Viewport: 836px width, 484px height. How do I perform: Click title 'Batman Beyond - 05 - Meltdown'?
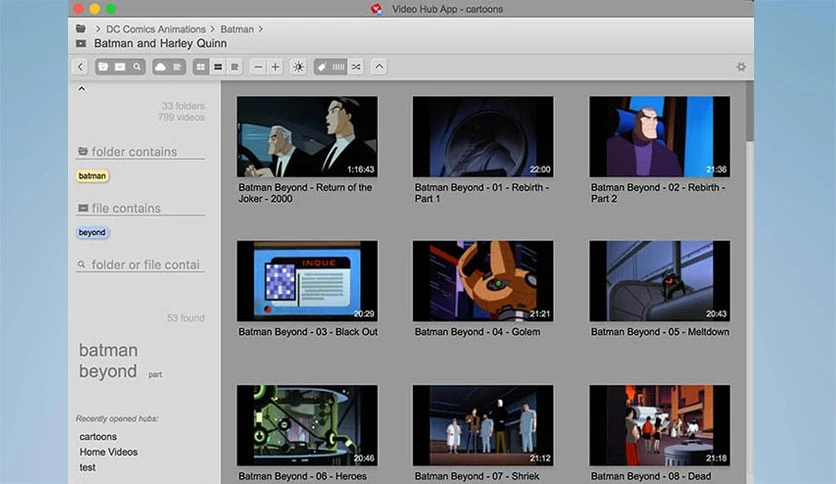(x=660, y=332)
